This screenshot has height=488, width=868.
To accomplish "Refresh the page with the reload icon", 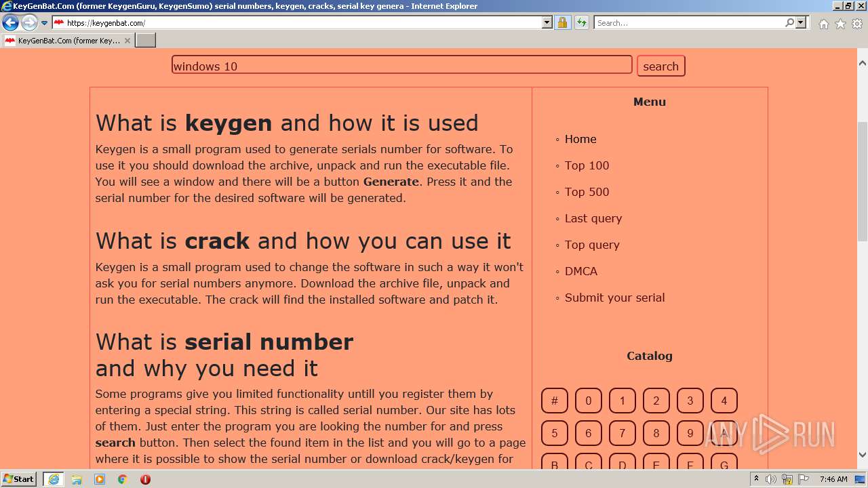I will click(x=581, y=23).
